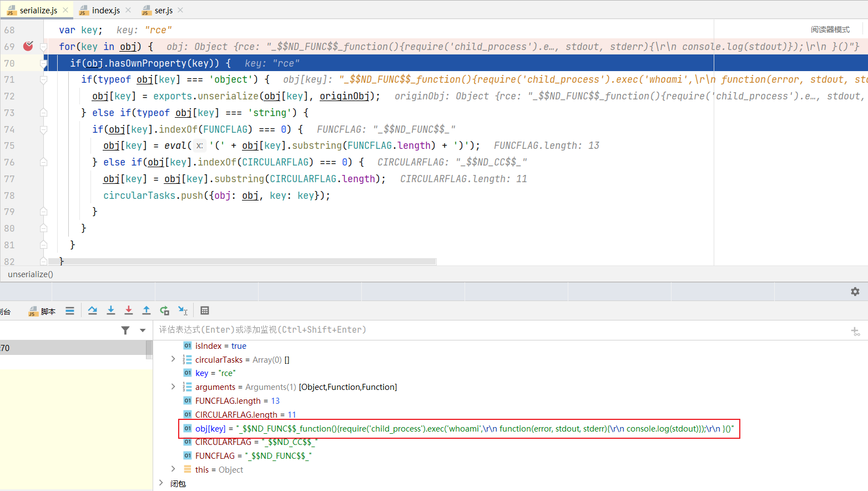Open the index.js editor tab
868x491 pixels.
105,11
